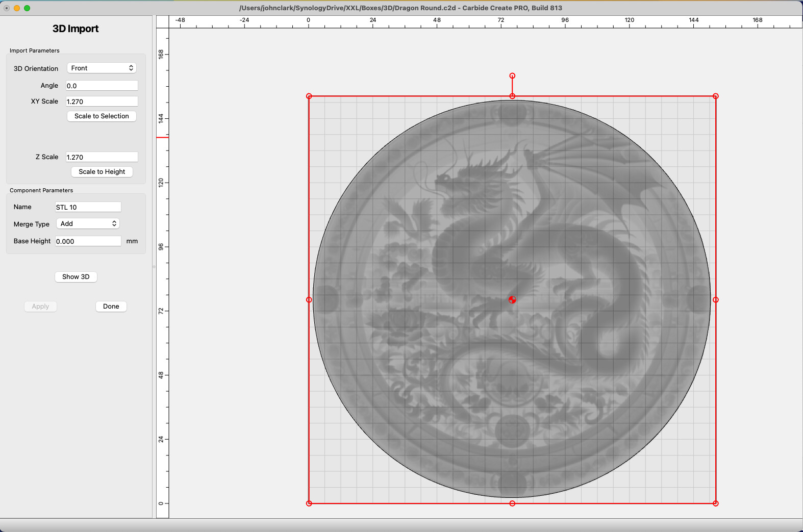Image resolution: width=803 pixels, height=532 pixels.
Task: Click the Show 3D button
Action: [76, 277]
